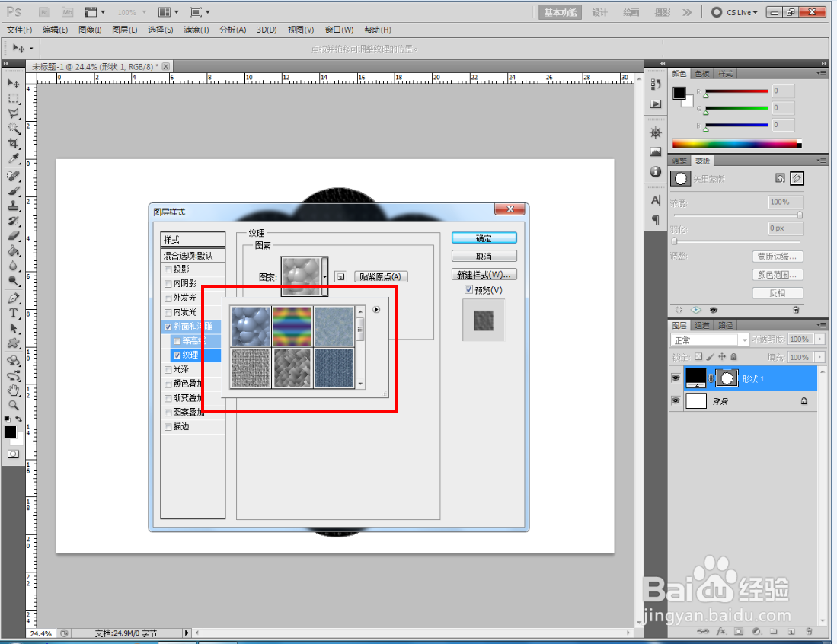The height and width of the screenshot is (644, 837).
Task: Open pattern picker flyout menu arrow
Action: [x=376, y=310]
